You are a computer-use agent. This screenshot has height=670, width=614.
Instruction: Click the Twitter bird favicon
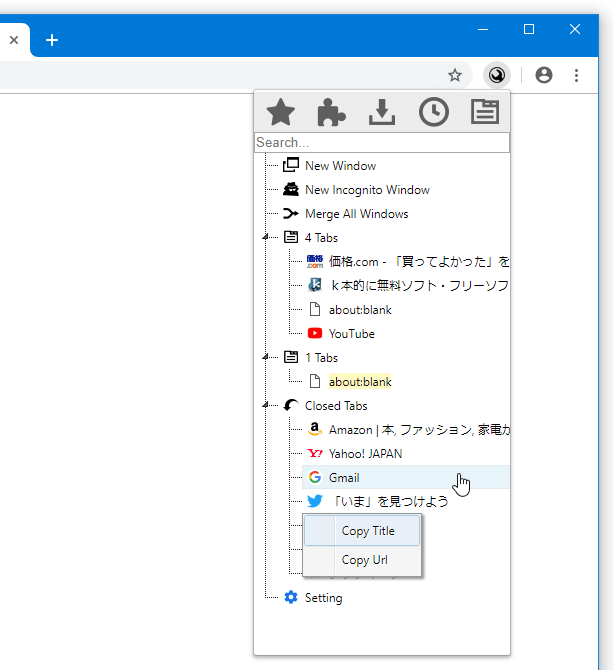(x=315, y=501)
